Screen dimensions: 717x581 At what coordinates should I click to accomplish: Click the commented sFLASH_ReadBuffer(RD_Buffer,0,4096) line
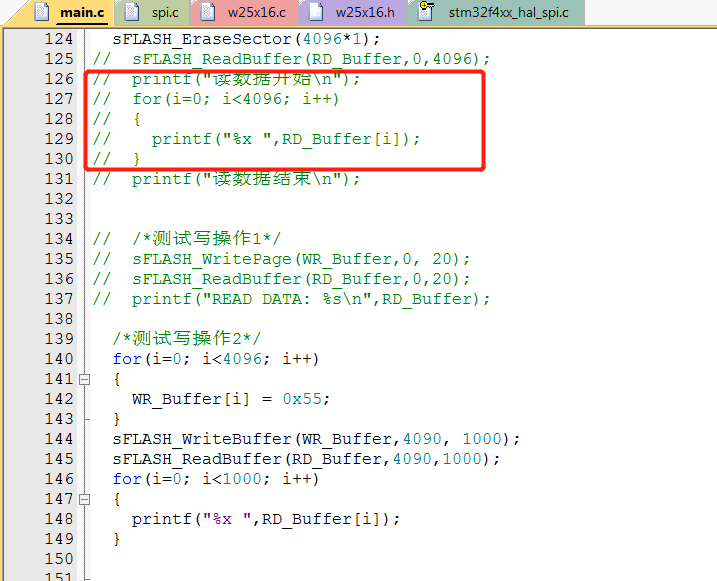click(291, 59)
